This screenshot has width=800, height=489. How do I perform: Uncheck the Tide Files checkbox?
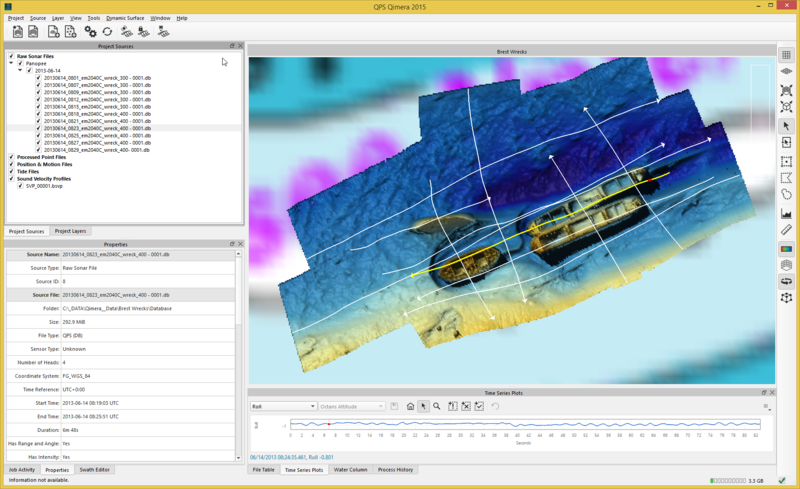12,171
